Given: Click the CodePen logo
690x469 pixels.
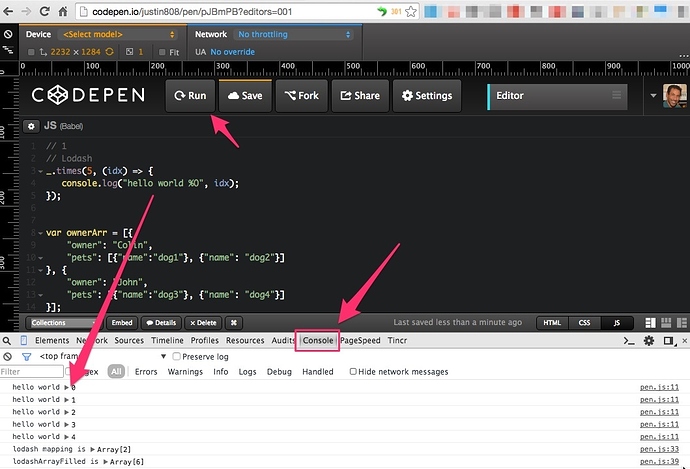Looking at the screenshot, I should tap(88, 95).
